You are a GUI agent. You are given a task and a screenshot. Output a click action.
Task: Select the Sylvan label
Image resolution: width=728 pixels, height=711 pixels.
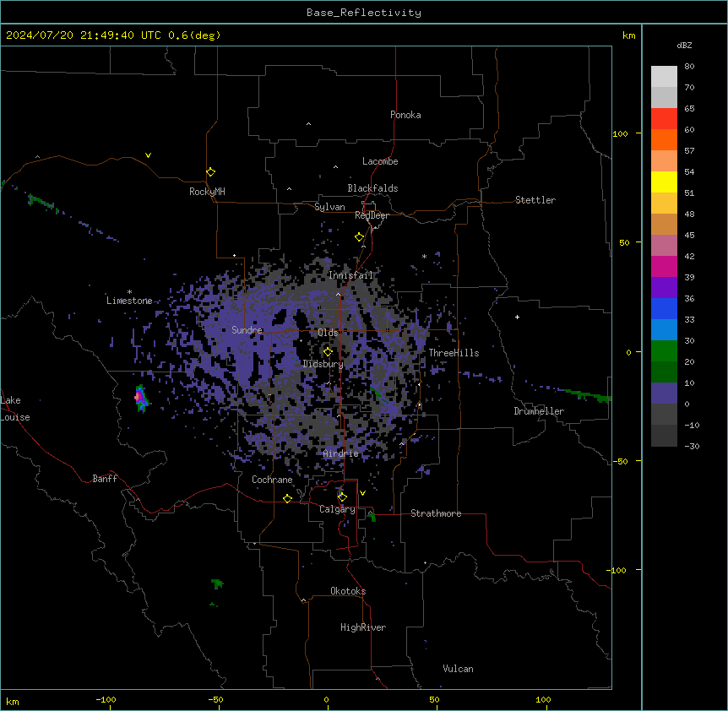point(329,207)
